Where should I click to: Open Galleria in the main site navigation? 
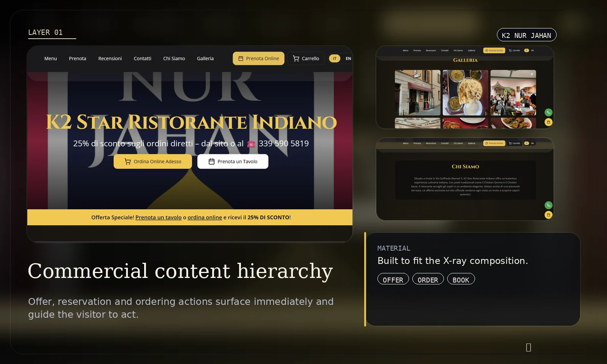click(205, 58)
